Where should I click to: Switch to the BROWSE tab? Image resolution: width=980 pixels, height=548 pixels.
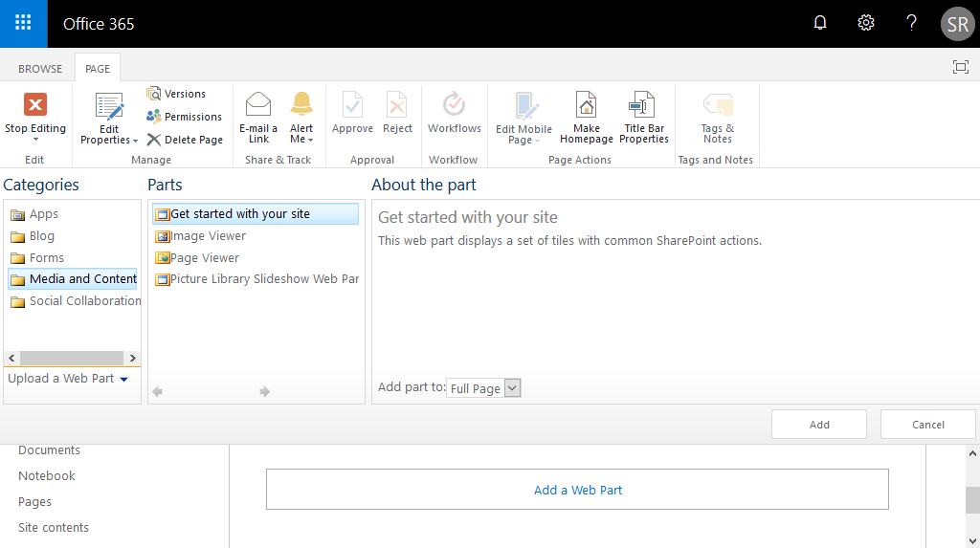pyautogui.click(x=40, y=68)
